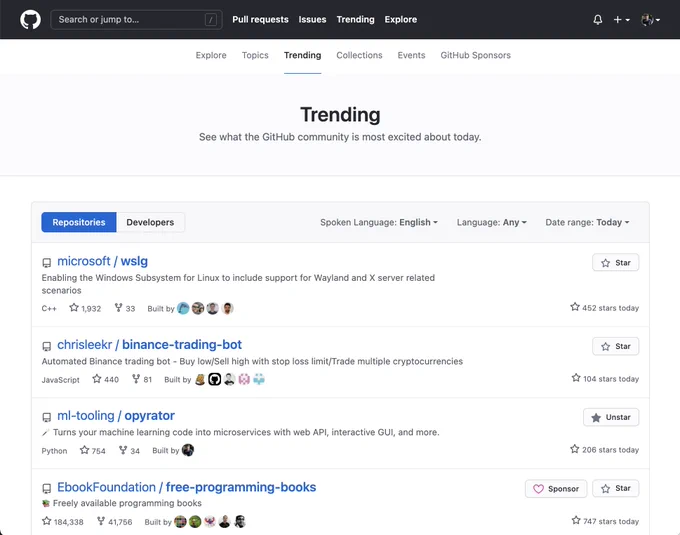This screenshot has height=535, width=680.
Task: Click 206 stars today text
Action: coord(605,450)
